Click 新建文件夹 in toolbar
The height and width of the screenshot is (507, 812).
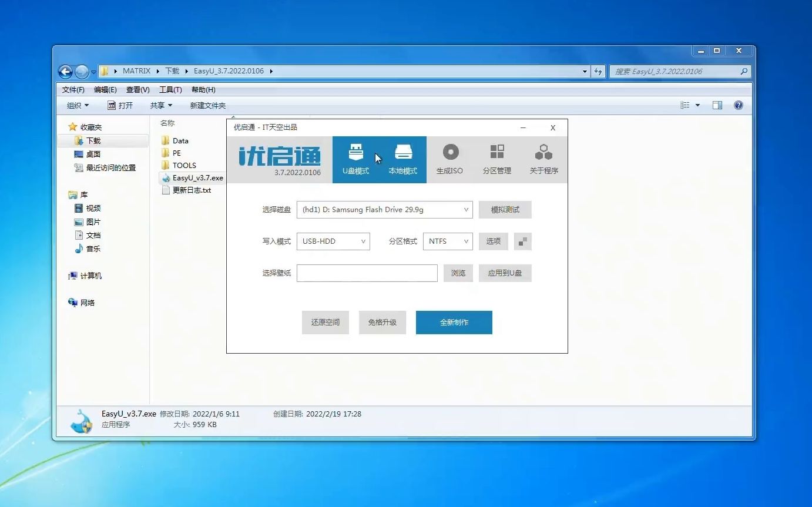click(x=208, y=106)
